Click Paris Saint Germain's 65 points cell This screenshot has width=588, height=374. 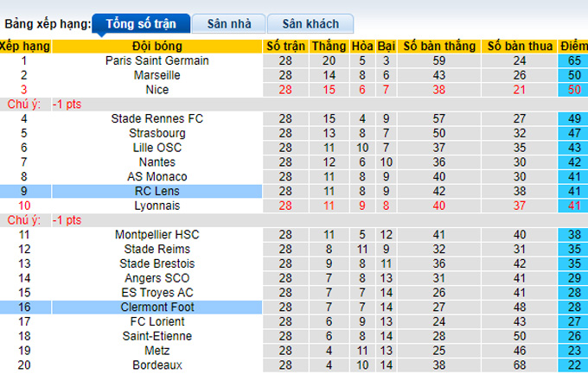(572, 61)
